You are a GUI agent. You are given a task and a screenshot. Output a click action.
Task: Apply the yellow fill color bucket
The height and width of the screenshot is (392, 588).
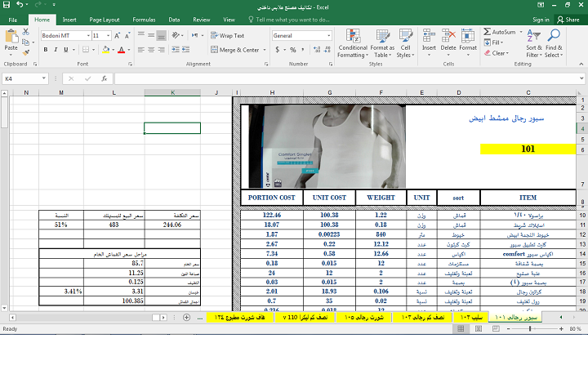click(x=105, y=50)
